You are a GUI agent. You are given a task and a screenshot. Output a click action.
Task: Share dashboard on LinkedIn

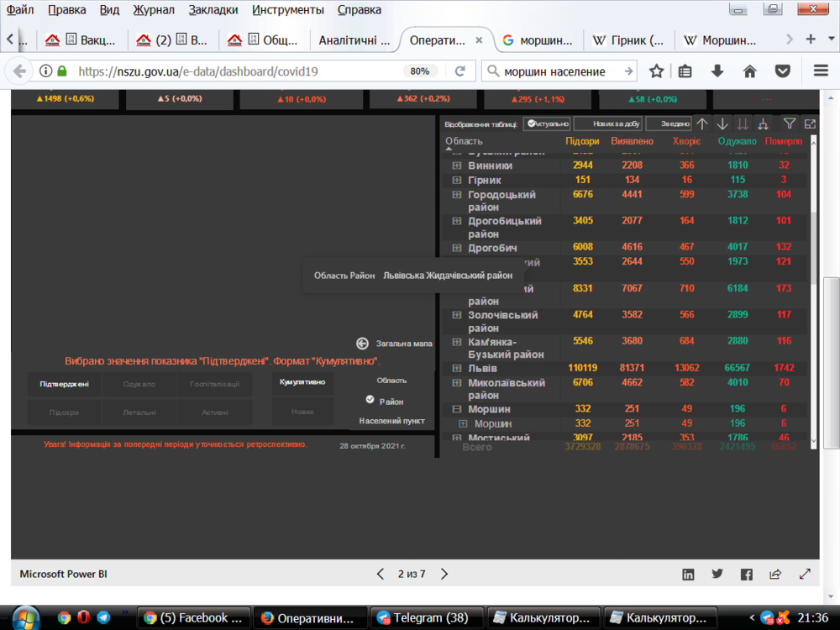[688, 575]
